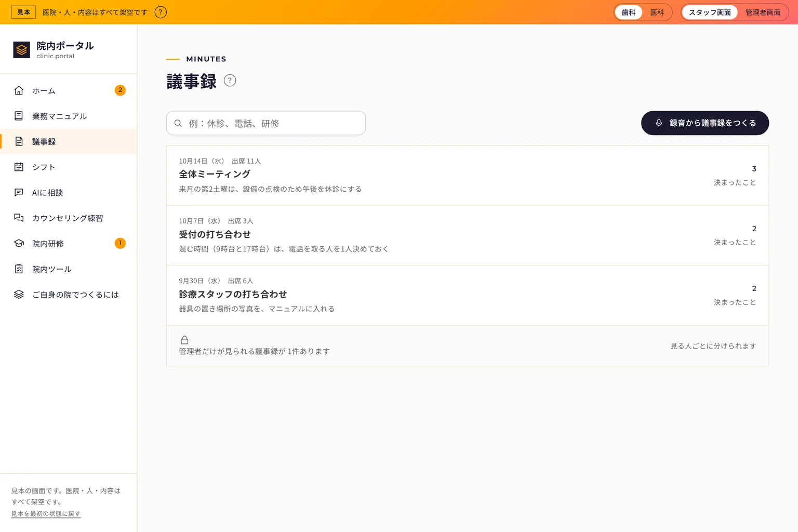The image size is (798, 532).
Task: Click summary 混む時間(9時台と17時台) text
Action: (284, 249)
